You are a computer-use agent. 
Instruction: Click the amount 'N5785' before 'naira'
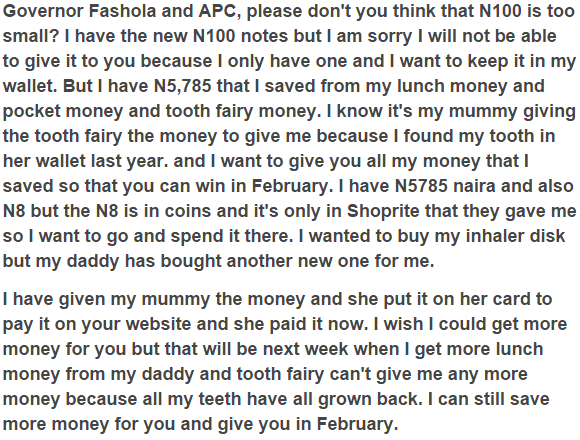[x=421, y=186]
